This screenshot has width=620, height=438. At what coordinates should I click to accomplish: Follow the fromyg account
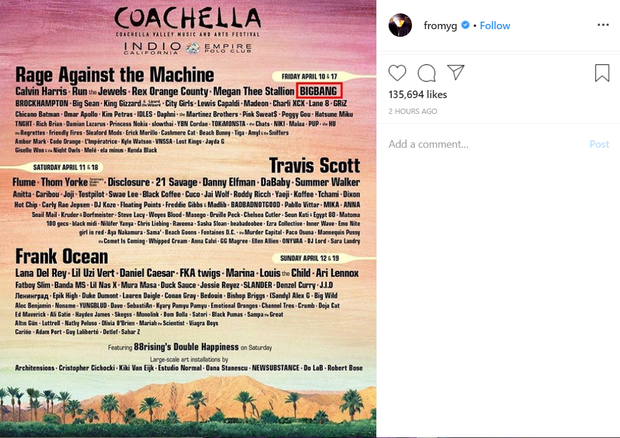tap(495, 26)
